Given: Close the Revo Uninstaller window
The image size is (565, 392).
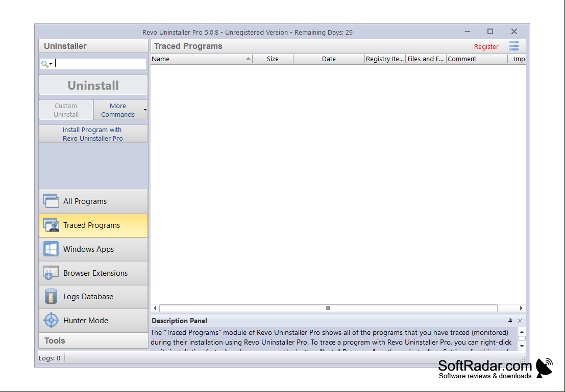Looking at the screenshot, I should [514, 32].
